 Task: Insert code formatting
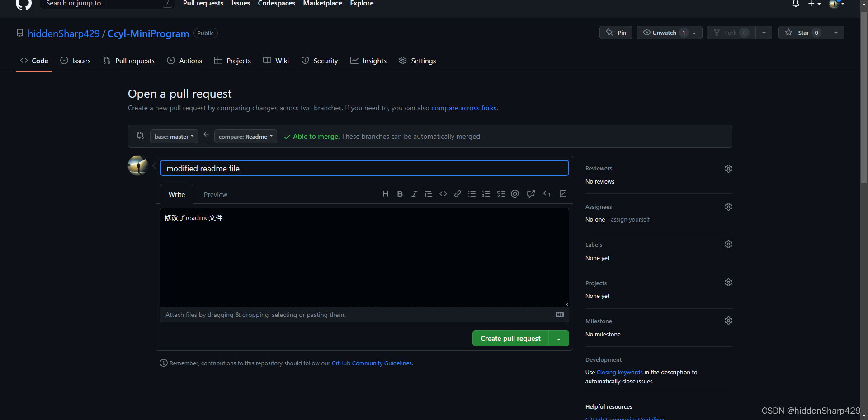click(443, 194)
